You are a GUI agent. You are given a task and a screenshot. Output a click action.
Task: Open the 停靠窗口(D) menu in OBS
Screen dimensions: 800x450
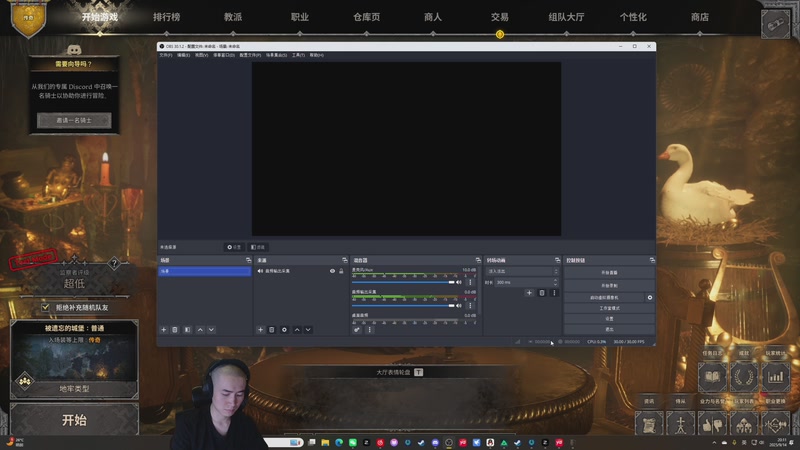(224, 55)
